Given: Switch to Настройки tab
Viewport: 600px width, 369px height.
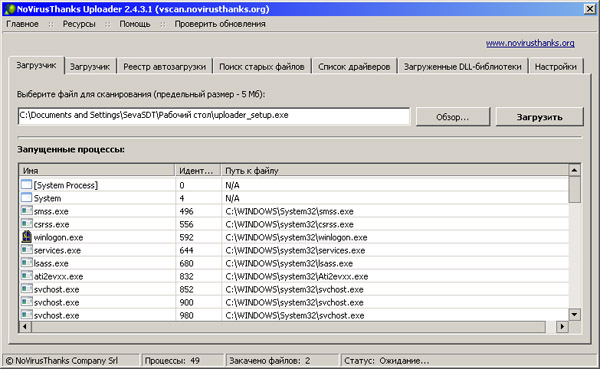Looking at the screenshot, I should [x=556, y=67].
